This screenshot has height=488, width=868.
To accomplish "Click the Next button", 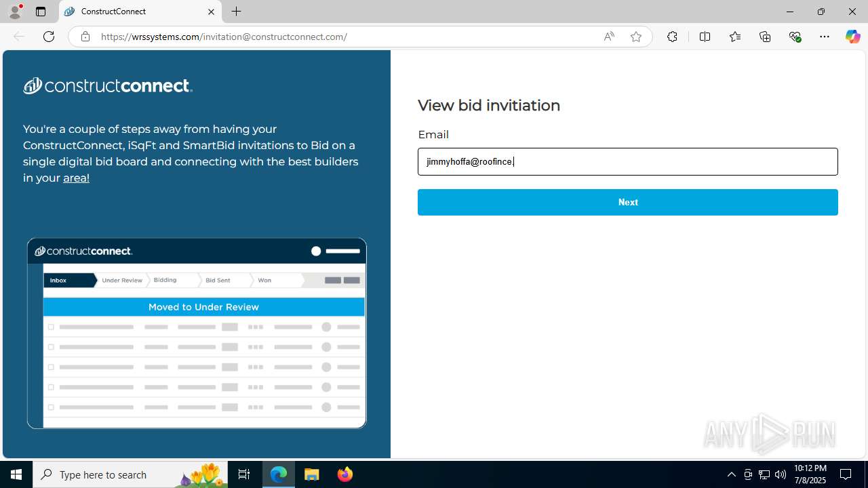I will (628, 202).
